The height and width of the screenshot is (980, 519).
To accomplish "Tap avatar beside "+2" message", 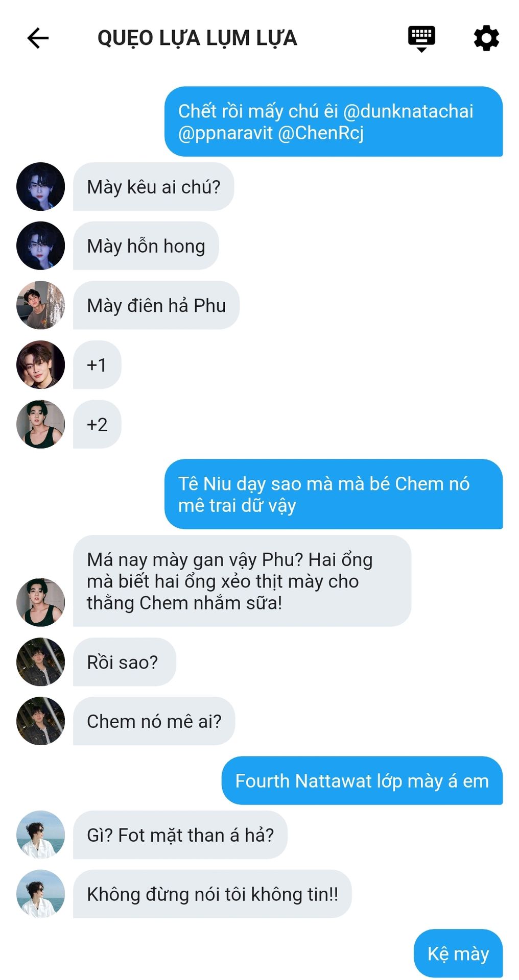I will 41,424.
